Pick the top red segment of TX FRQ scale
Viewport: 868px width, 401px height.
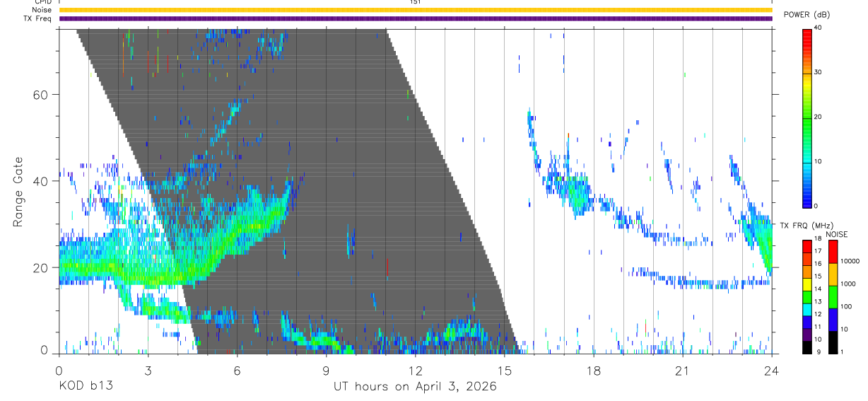pyautogui.click(x=807, y=247)
